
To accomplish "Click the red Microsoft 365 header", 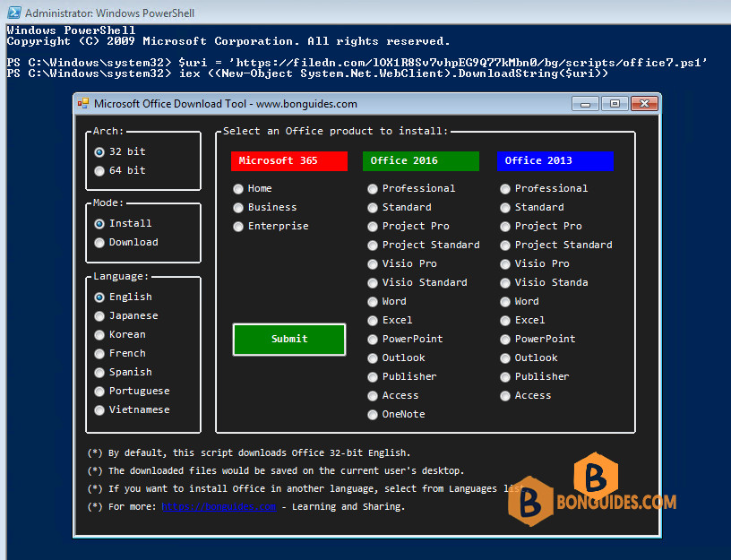I will coord(289,161).
